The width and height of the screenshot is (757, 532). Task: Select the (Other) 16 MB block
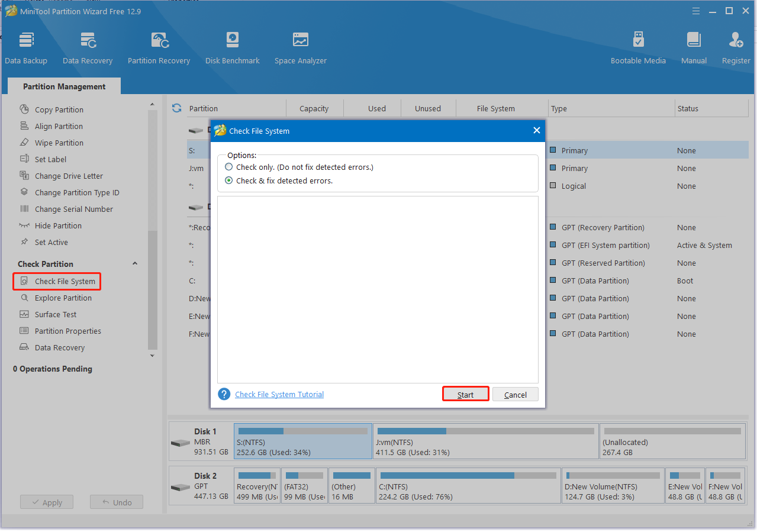[352, 485]
